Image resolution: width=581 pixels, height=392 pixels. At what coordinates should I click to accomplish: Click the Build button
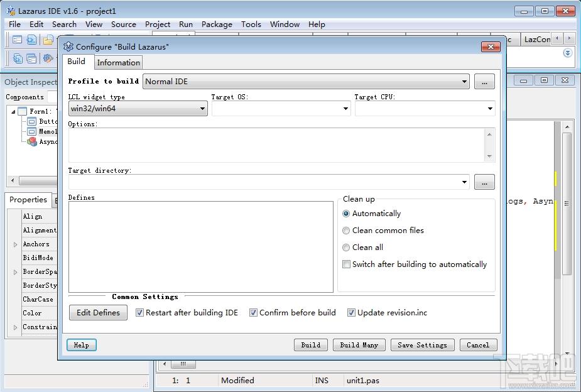(310, 345)
